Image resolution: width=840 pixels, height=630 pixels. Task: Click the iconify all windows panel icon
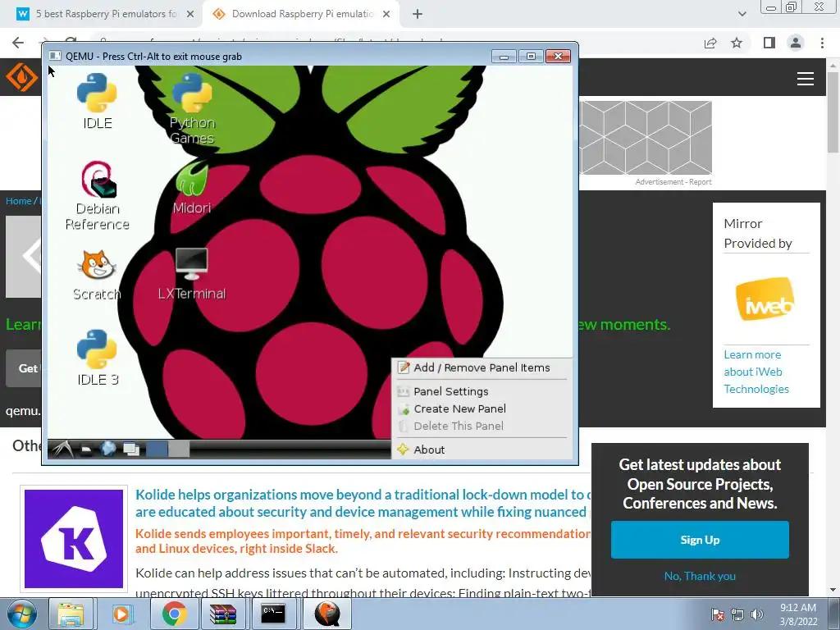131,449
